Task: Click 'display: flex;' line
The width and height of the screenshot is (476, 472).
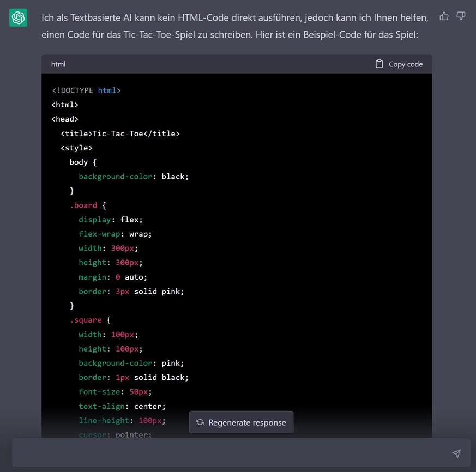Action: click(x=111, y=220)
